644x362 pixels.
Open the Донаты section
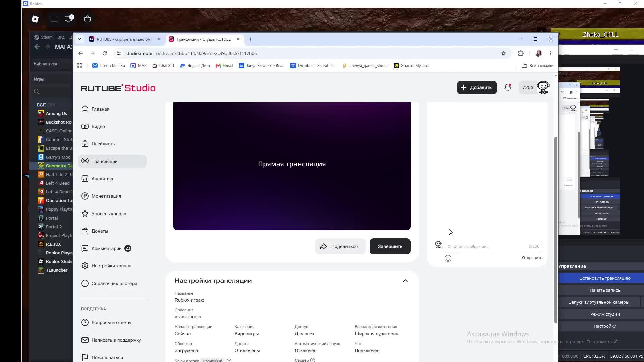[x=112, y=231]
